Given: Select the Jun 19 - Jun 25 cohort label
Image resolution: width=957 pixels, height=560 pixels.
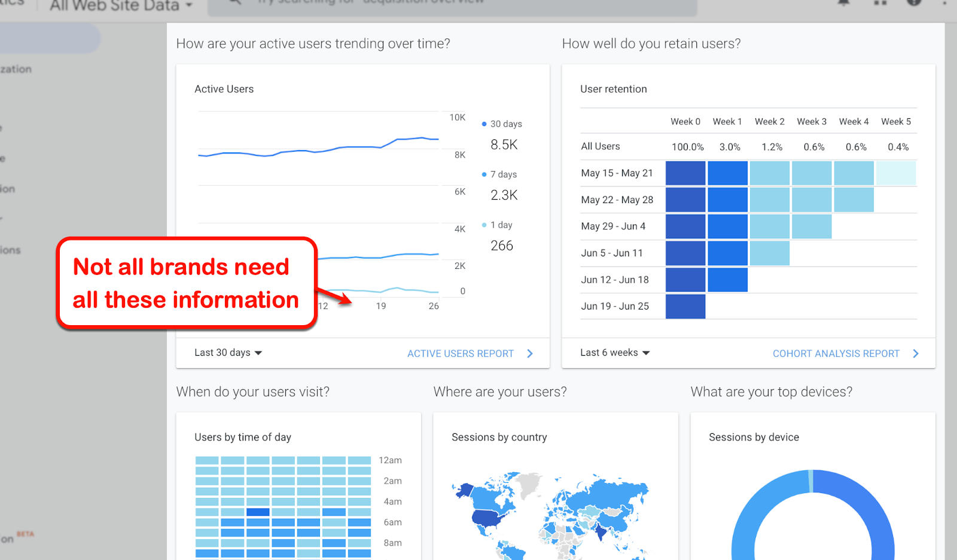Looking at the screenshot, I should coord(615,306).
